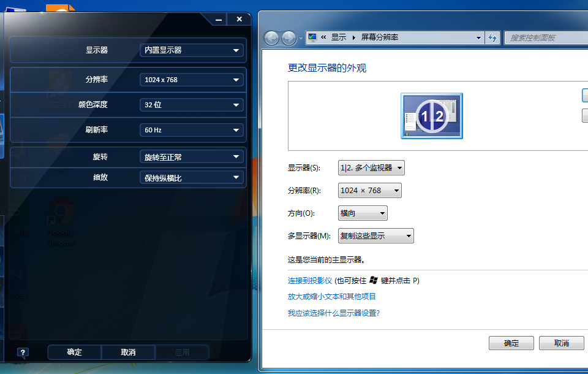Open the 显示器 内置显示器 dropdown

[x=191, y=50]
